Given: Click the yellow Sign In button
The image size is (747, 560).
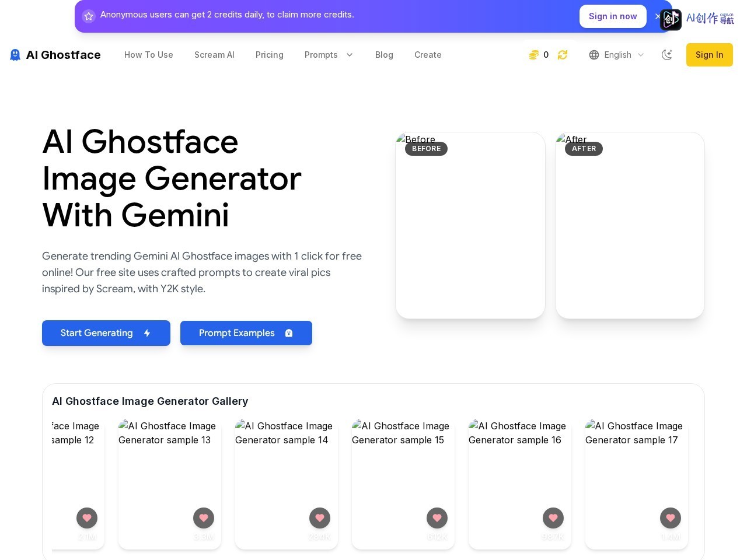Looking at the screenshot, I should tap(709, 55).
